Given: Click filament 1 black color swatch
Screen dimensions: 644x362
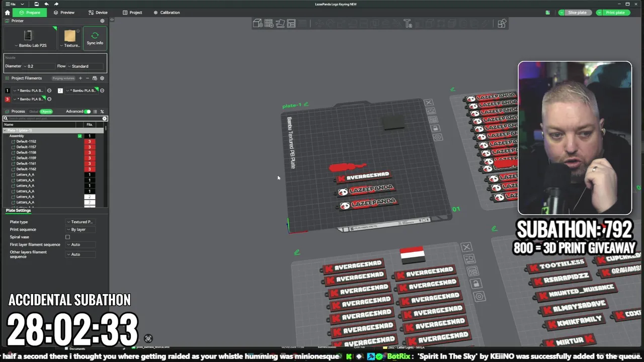Looking at the screenshot, I should pyautogui.click(x=7, y=90).
